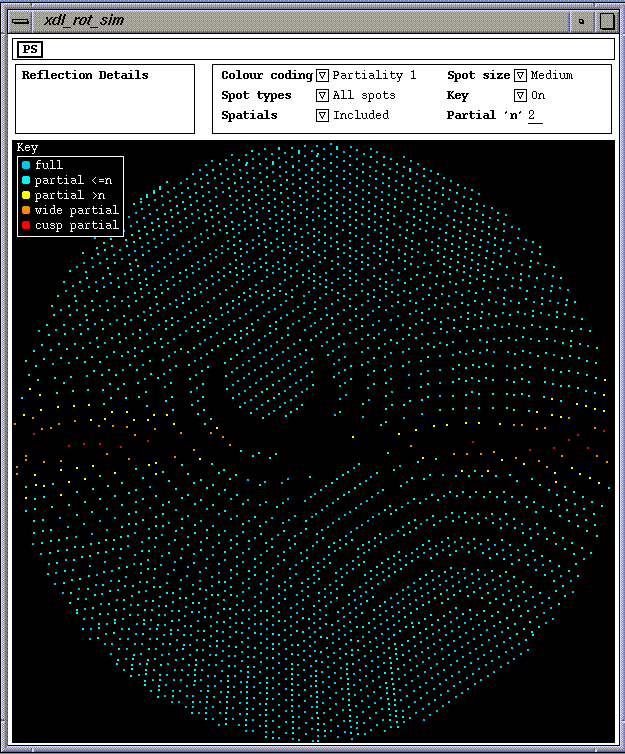Open the window menu in title bar
This screenshot has height=754, width=625.
20,20
